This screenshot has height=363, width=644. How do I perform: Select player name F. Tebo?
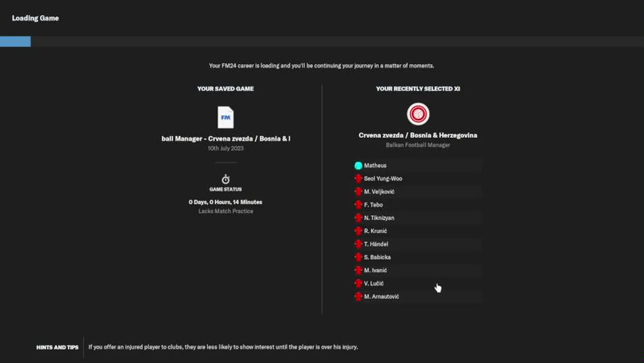click(x=373, y=205)
